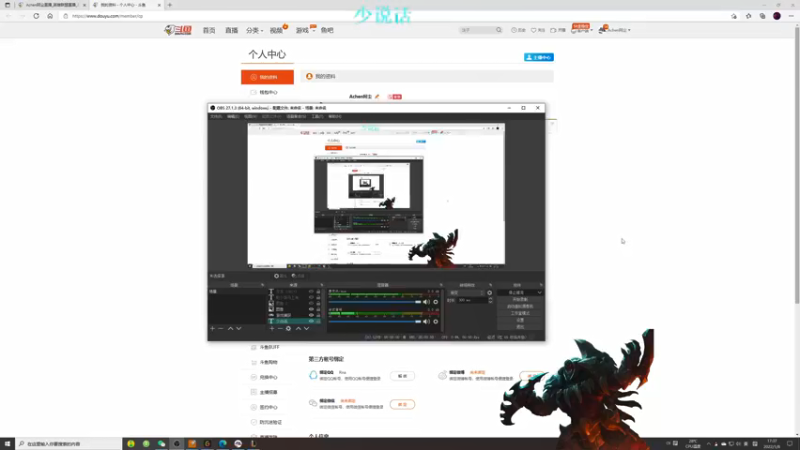Open the 工具 menu in OBS
800x450 pixels.
[x=317, y=116]
